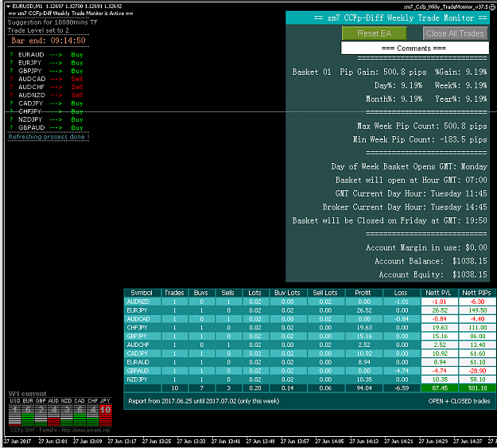
Task: Click the Bar end countdown timer
Action: (49, 41)
